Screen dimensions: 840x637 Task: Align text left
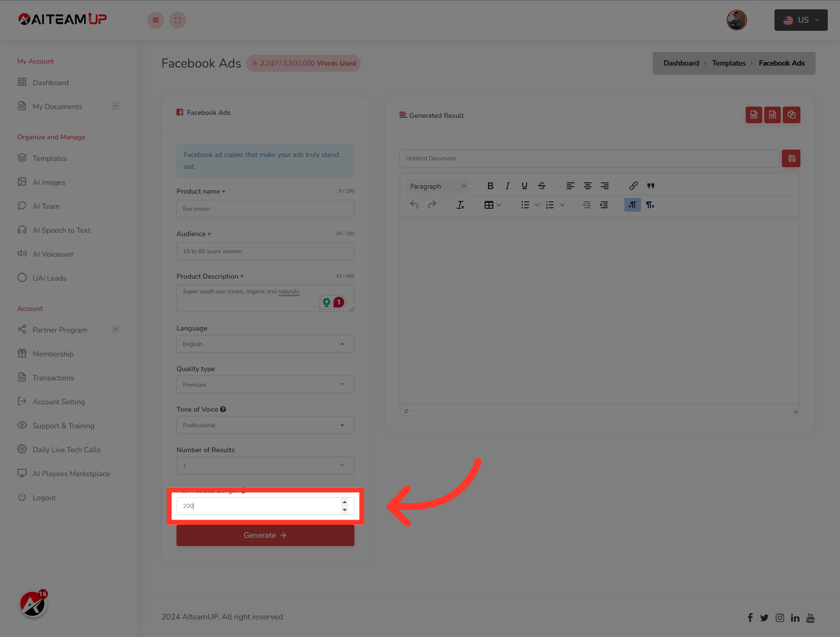(570, 186)
